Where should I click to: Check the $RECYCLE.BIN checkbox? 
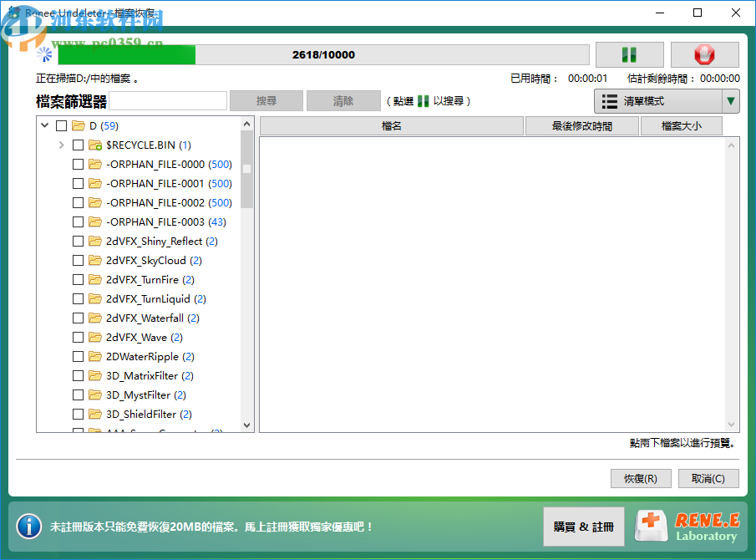78,145
